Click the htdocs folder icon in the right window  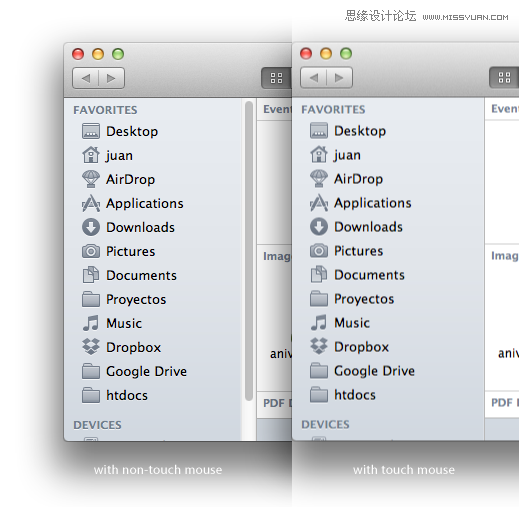coord(319,394)
